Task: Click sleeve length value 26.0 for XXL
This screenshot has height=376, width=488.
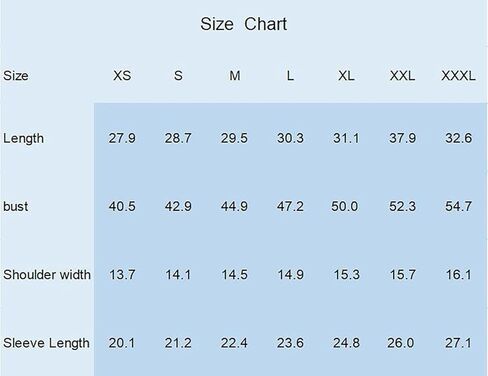Action: 401,343
